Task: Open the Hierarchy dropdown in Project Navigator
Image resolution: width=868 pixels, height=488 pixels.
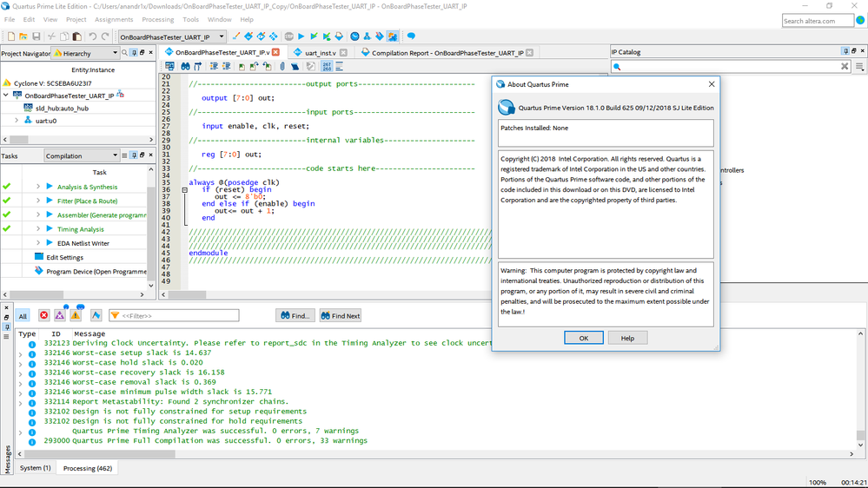Action: (x=83, y=53)
